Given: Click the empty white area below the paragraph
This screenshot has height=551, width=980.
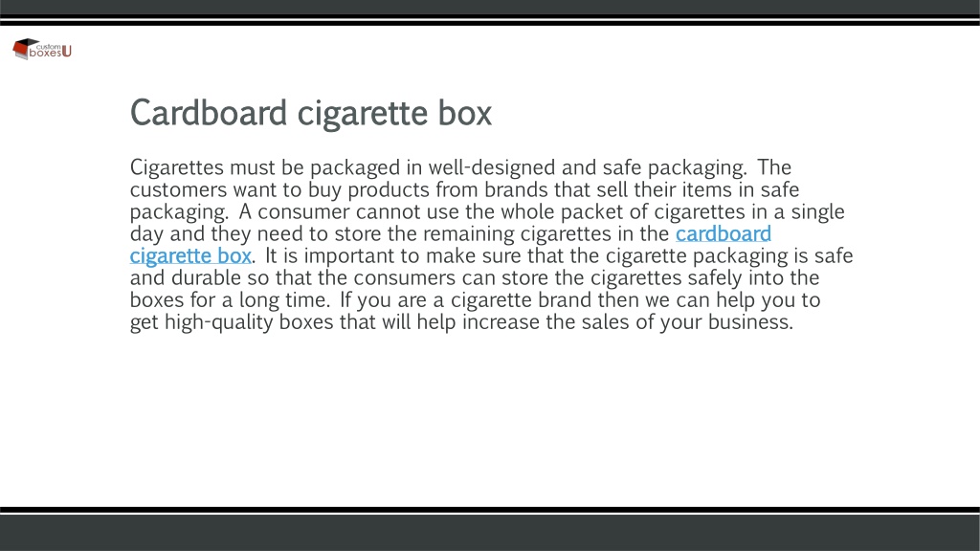Looking at the screenshot, I should click(490, 419).
